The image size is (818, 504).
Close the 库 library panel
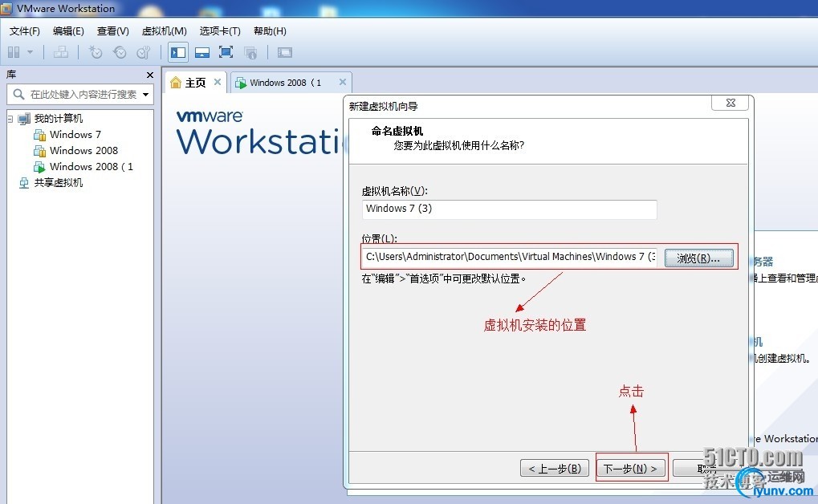(x=150, y=75)
